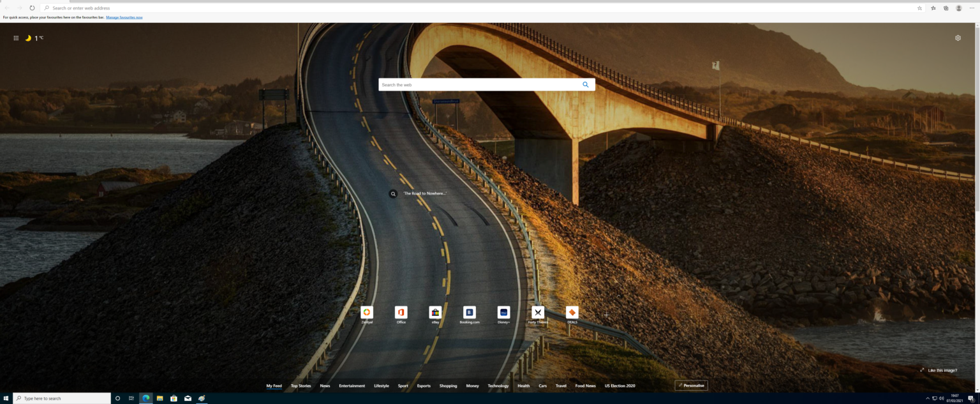Expand hidden icons in the system tray
The image size is (980, 404).
pos(926,398)
